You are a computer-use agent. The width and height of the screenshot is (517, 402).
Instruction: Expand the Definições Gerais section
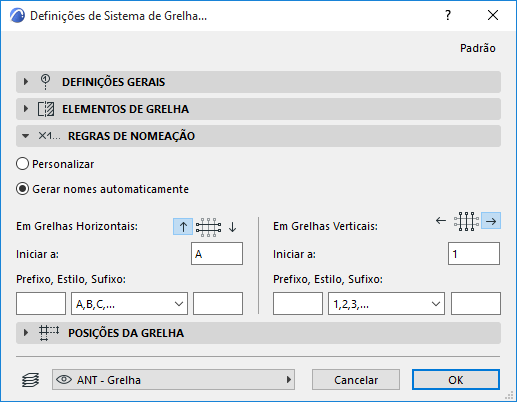26,82
